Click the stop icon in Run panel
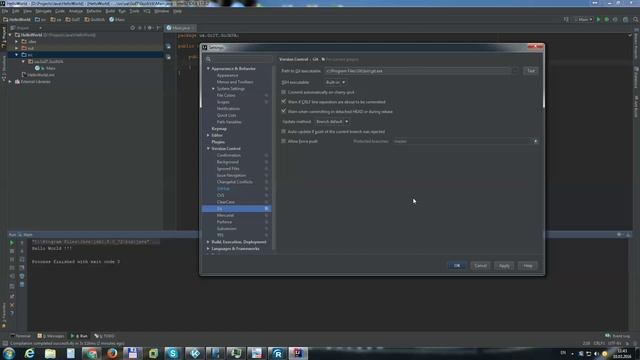 click(12, 251)
